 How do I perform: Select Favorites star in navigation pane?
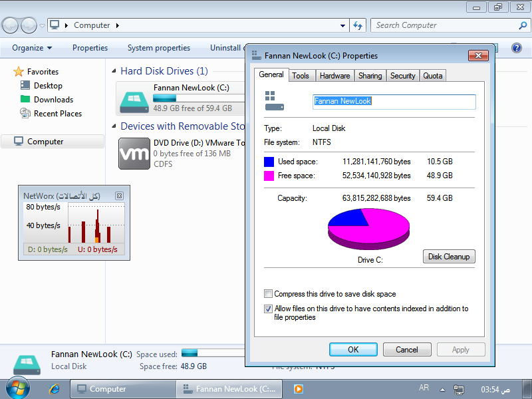coord(19,72)
